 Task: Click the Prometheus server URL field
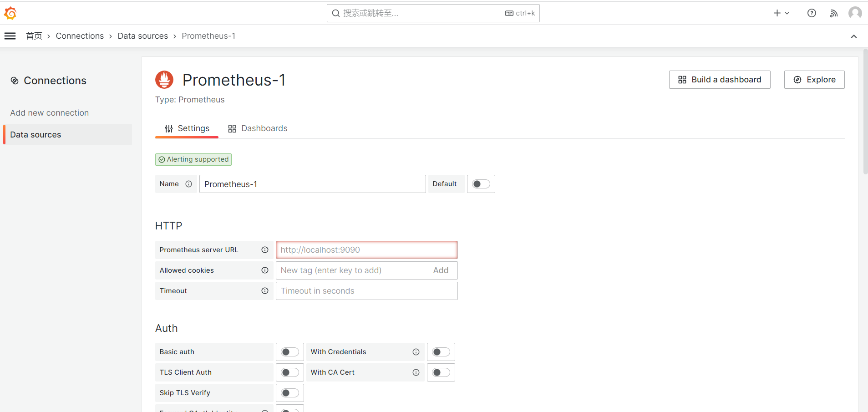click(x=367, y=250)
